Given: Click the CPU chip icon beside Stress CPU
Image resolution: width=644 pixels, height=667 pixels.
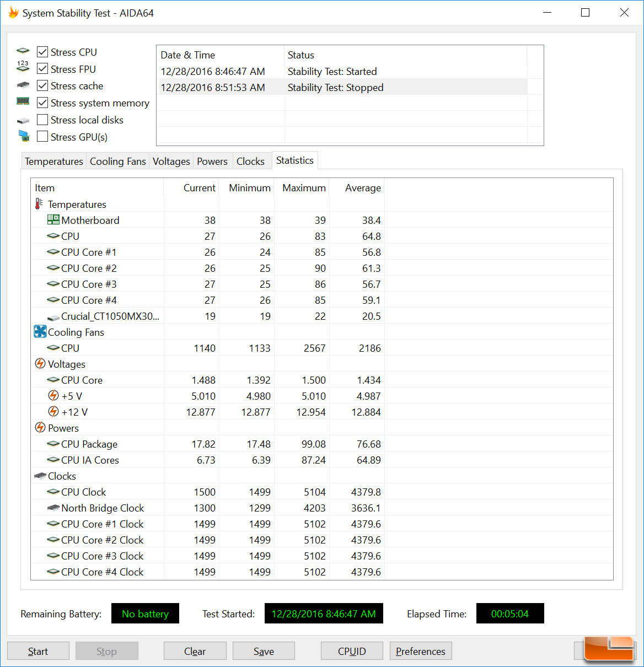Looking at the screenshot, I should [23, 51].
